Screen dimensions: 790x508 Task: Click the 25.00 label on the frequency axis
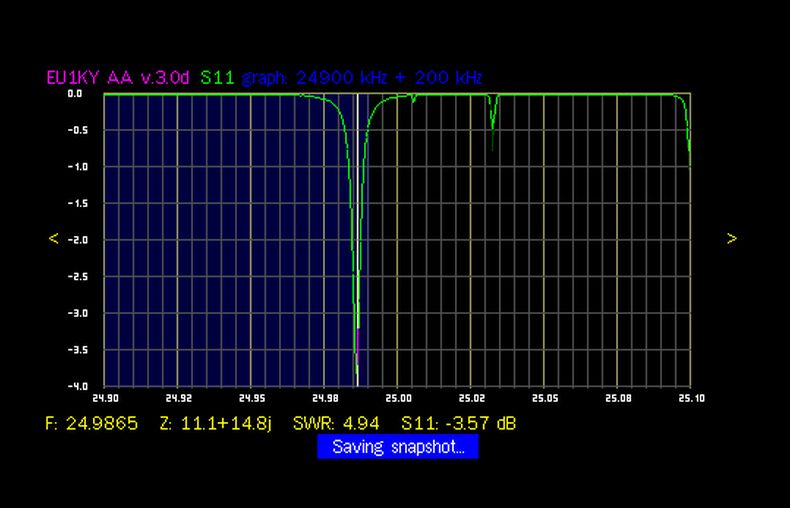tap(397, 397)
